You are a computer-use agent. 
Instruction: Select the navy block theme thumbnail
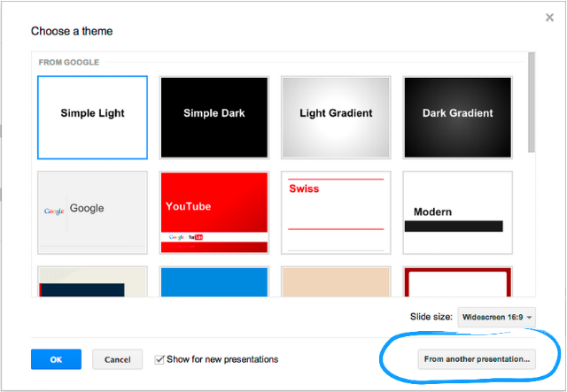(92, 281)
